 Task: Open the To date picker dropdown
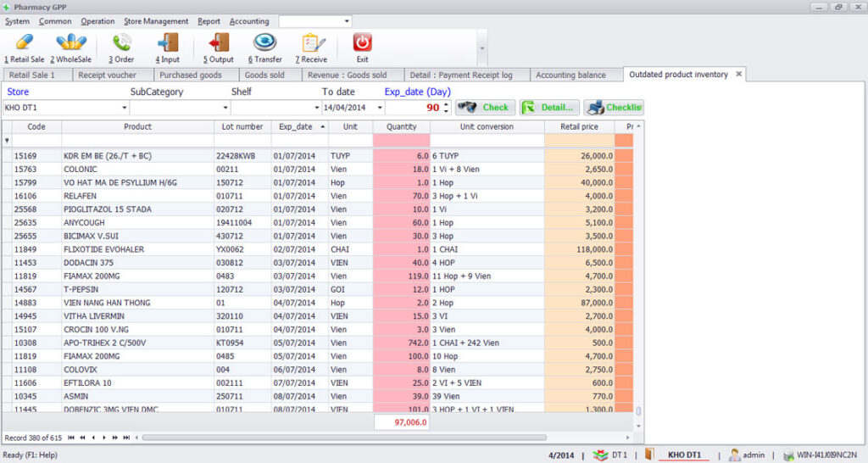(x=379, y=108)
